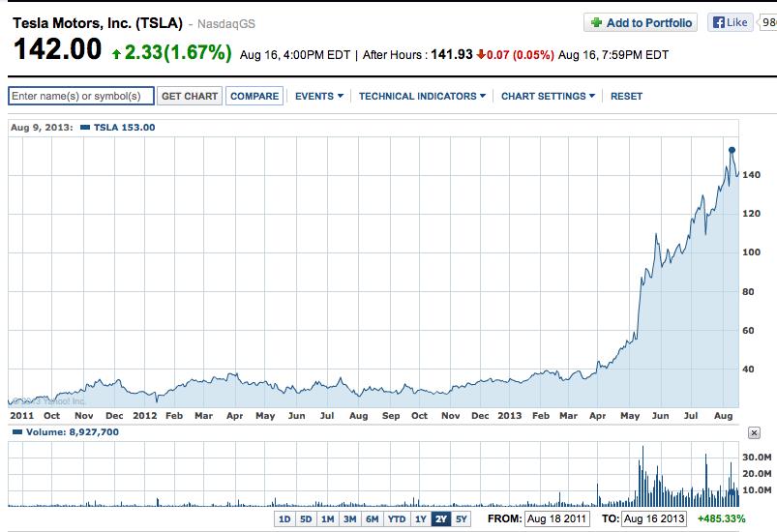Screen dimensions: 777x532
Task: Click the Aug 9 2013 data point marker
Action: point(732,150)
